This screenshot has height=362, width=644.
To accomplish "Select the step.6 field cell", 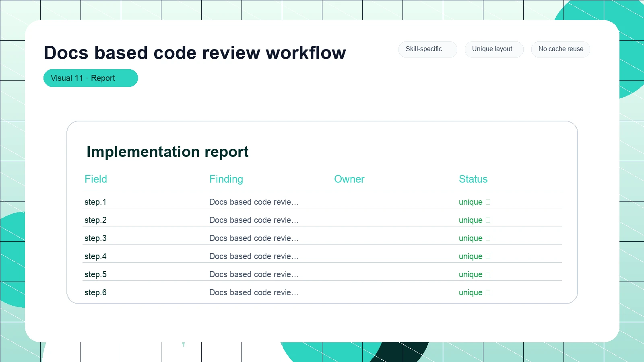I will click(x=95, y=292).
